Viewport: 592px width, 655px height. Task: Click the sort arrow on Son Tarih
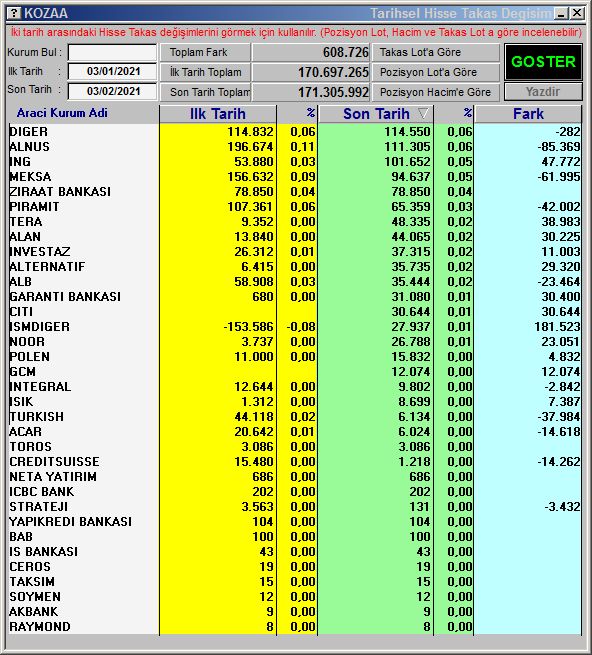[423, 113]
